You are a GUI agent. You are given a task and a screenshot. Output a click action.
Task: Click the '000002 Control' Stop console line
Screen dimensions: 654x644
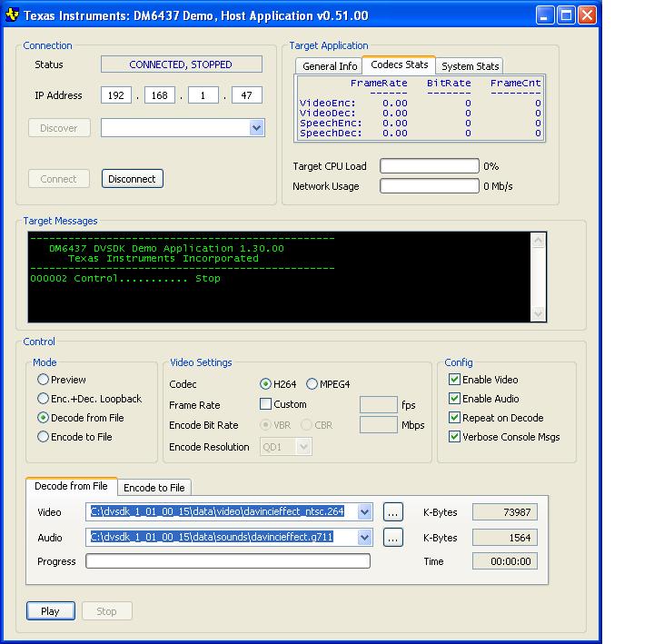pos(125,278)
